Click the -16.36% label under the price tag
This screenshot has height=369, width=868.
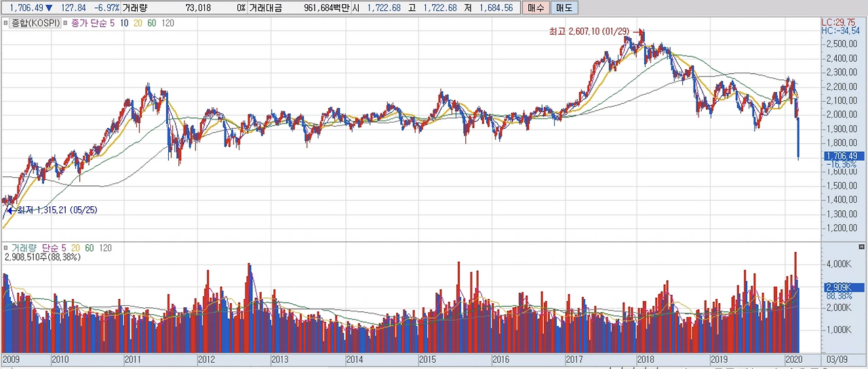click(840, 165)
